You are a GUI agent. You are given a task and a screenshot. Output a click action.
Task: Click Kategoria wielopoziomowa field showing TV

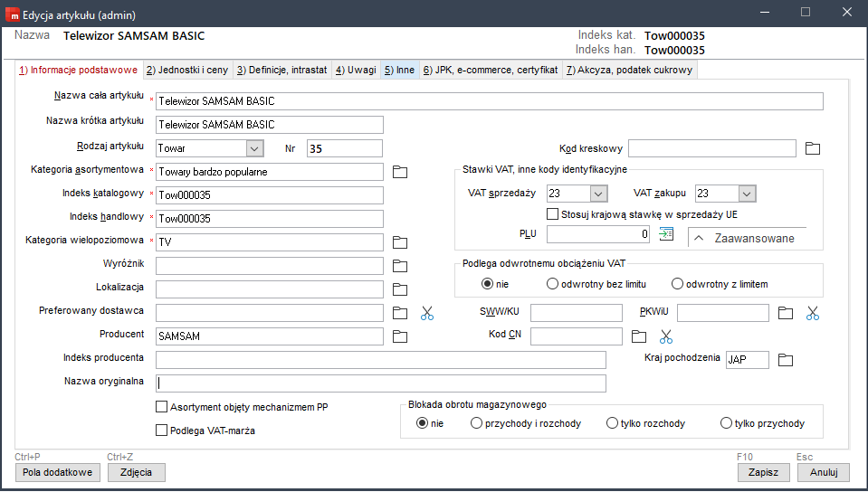(x=270, y=241)
